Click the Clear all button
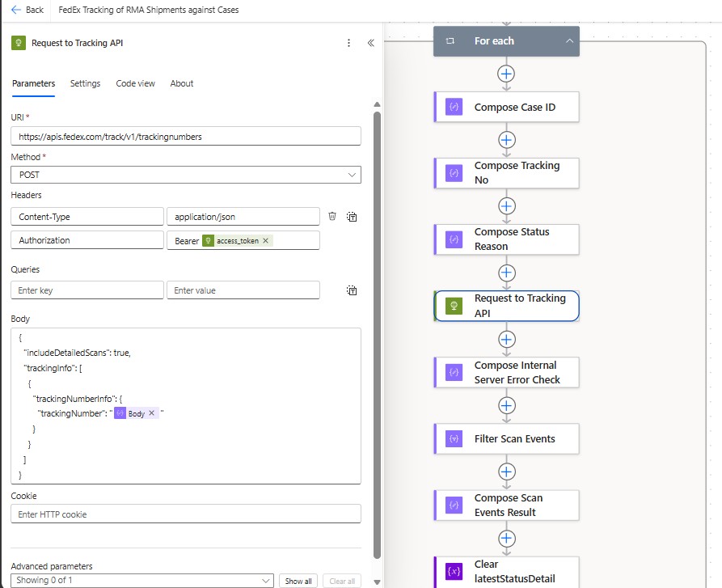This screenshot has height=588, width=722. click(342, 581)
